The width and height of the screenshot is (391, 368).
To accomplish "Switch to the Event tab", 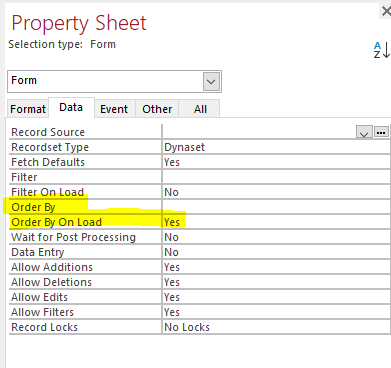I will coord(114,109).
